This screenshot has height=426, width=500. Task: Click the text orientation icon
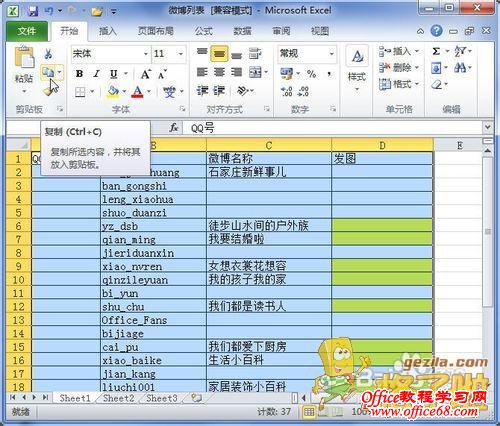point(243,91)
